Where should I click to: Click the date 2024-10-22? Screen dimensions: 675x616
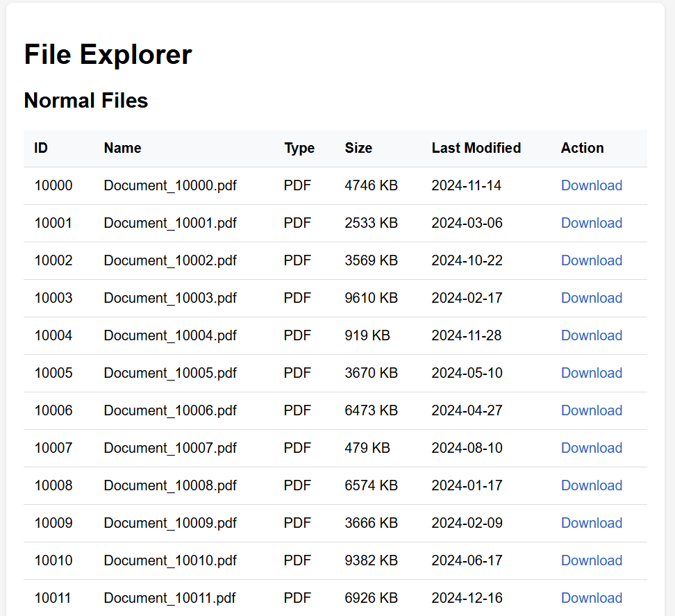point(467,260)
